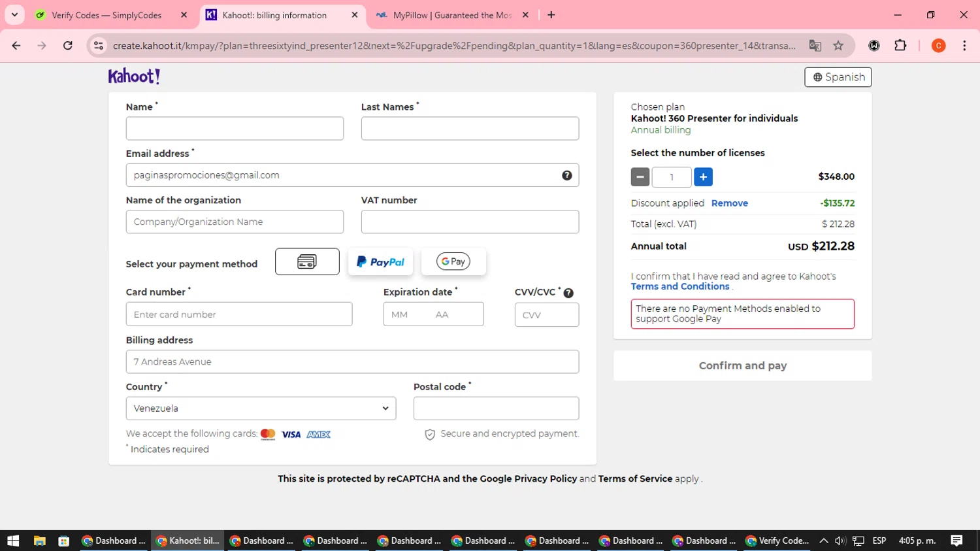The image size is (980, 551).
Task: Close the Verify Codes — SimplyCodes tab
Action: coord(184,15)
